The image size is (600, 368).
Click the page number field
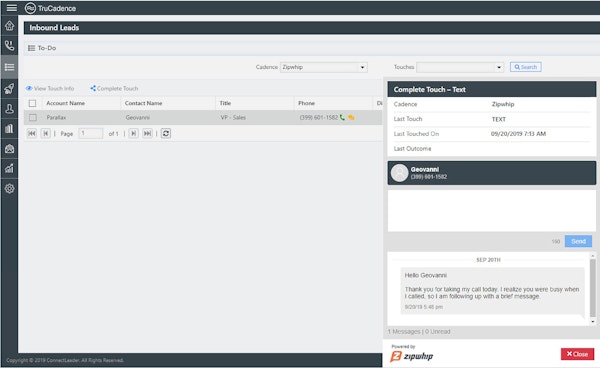click(x=91, y=133)
